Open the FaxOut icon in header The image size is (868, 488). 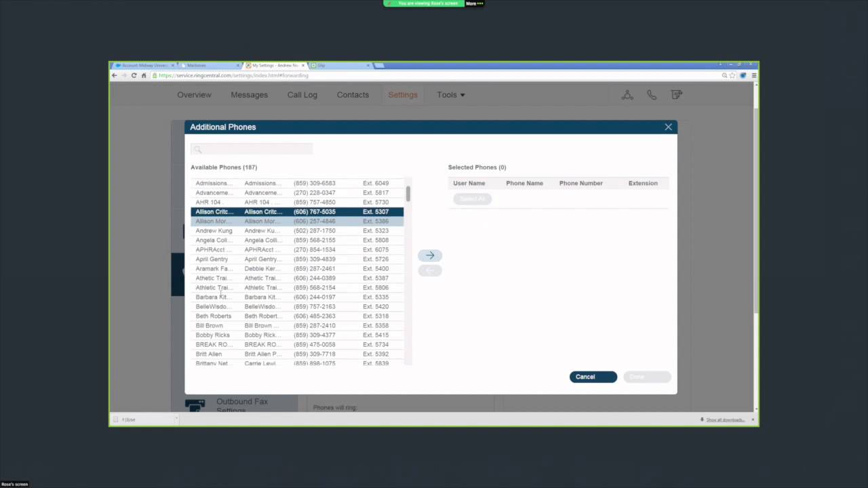point(676,95)
